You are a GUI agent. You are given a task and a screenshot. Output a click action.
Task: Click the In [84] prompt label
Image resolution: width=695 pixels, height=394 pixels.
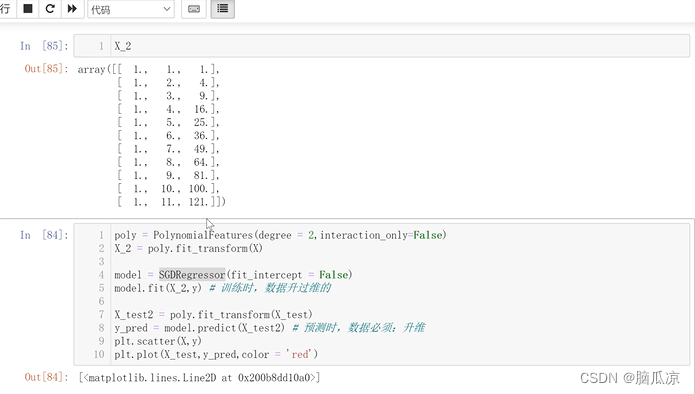click(x=44, y=235)
